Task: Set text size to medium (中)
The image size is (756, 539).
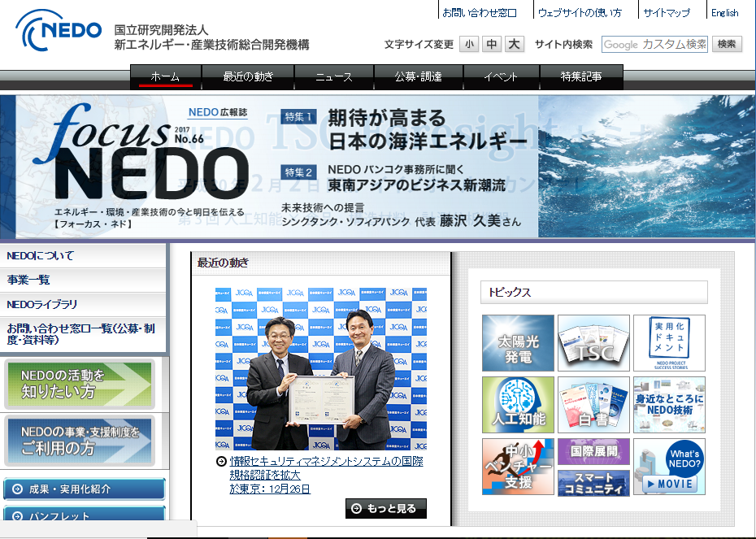Action: (491, 45)
